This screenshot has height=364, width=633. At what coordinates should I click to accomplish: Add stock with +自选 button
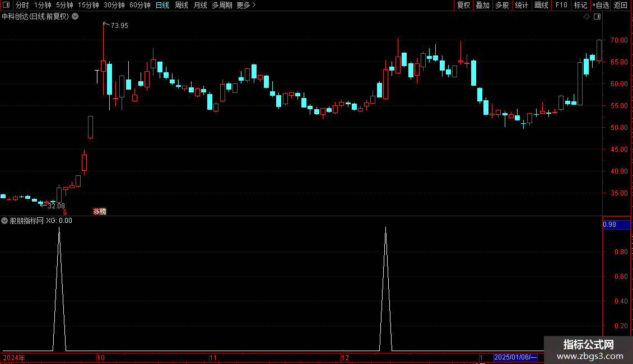[601, 5]
